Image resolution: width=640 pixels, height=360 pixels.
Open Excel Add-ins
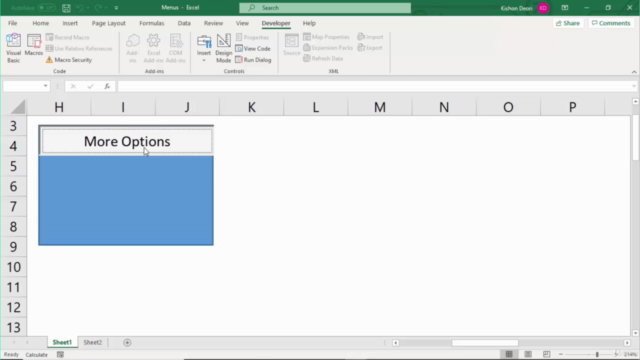click(153, 48)
